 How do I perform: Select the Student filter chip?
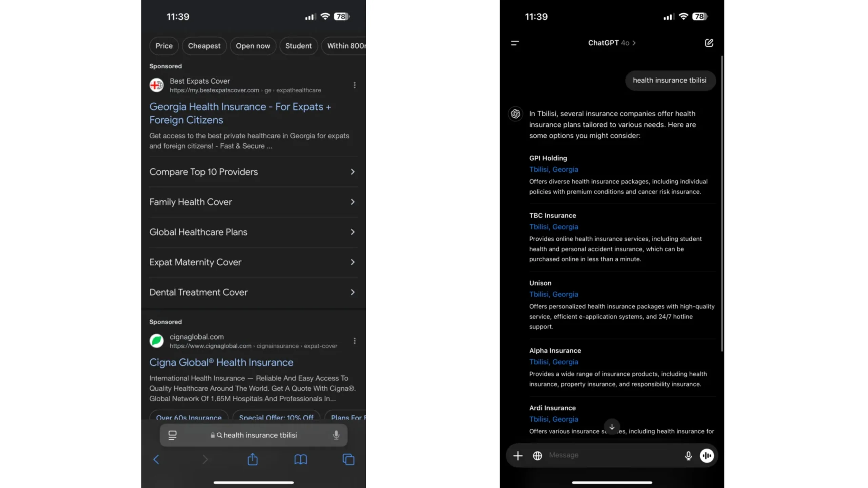click(298, 46)
